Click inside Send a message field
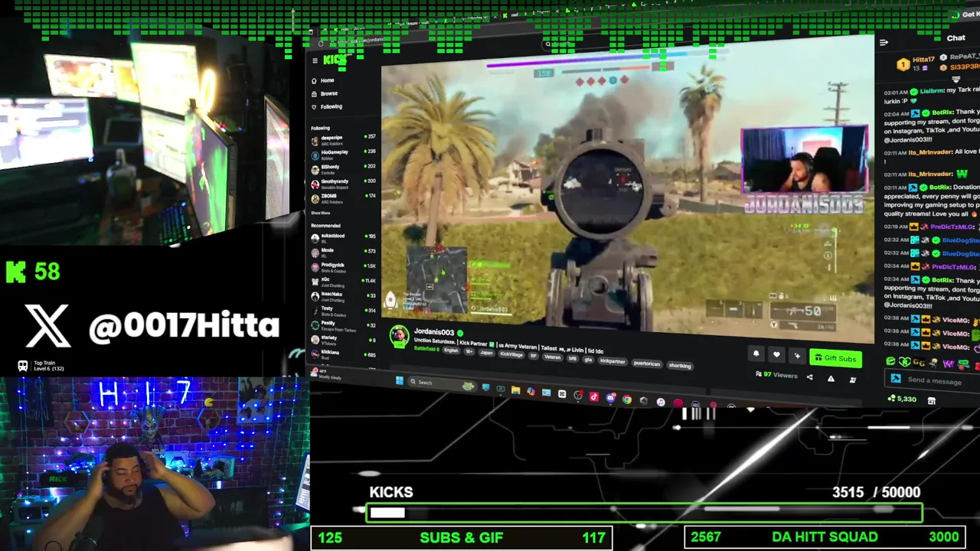 (x=936, y=380)
